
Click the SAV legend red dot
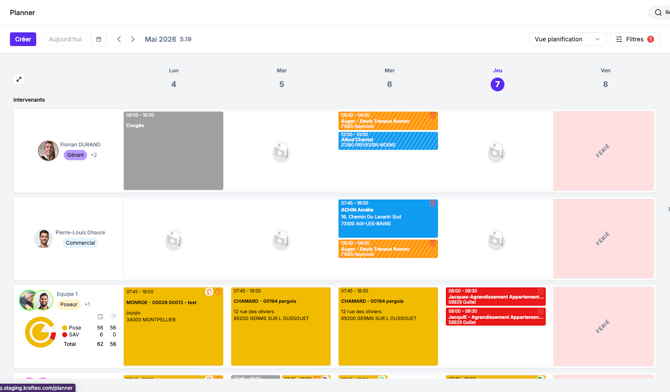tap(65, 335)
